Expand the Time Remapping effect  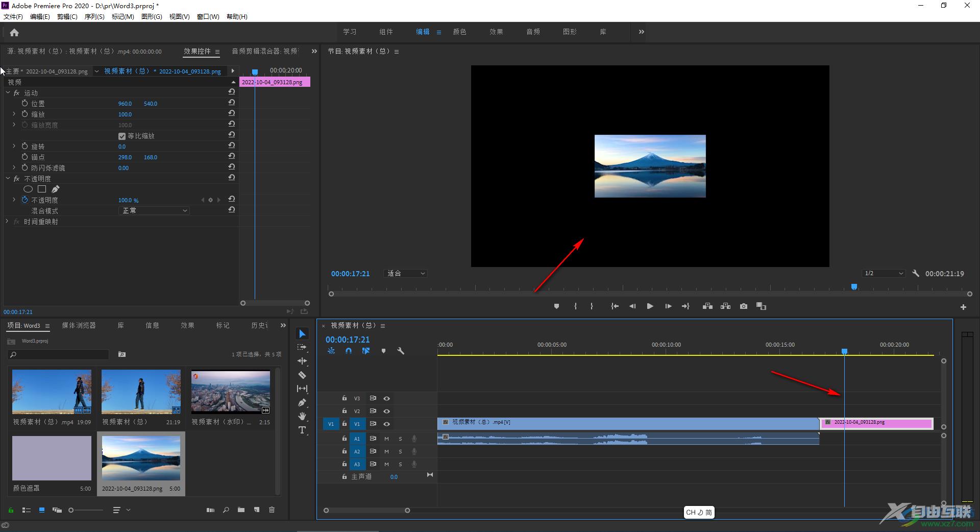click(x=7, y=222)
